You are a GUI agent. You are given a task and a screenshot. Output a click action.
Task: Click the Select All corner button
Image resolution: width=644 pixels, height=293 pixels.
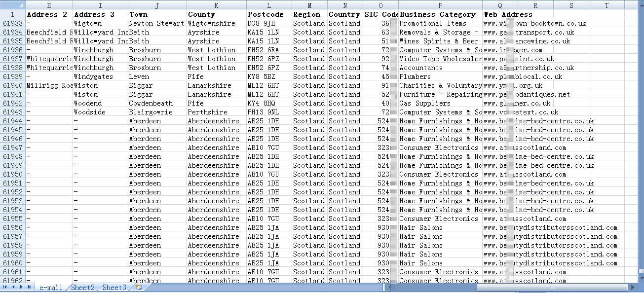click(x=12, y=5)
